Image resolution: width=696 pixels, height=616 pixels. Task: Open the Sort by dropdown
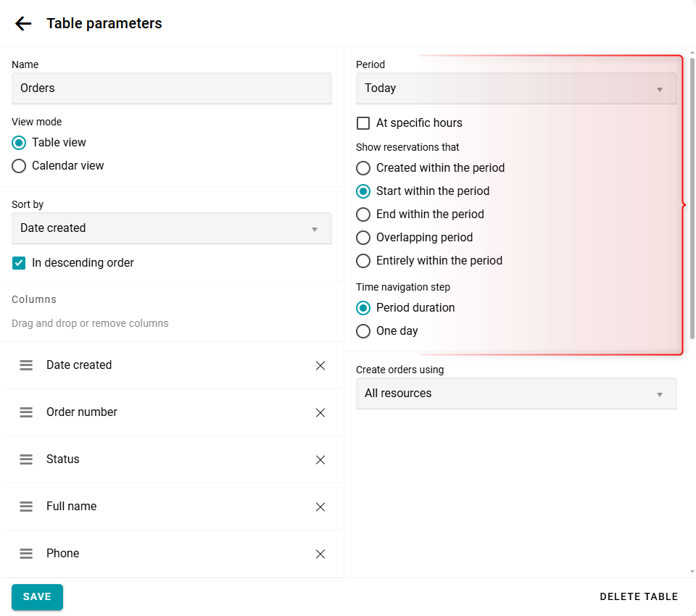[x=171, y=228]
